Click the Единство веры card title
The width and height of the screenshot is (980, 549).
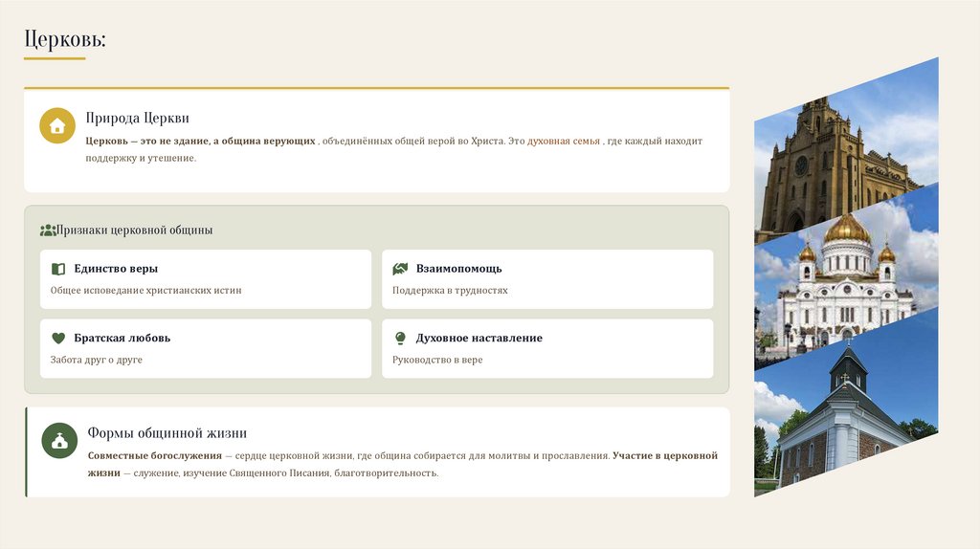point(116,269)
